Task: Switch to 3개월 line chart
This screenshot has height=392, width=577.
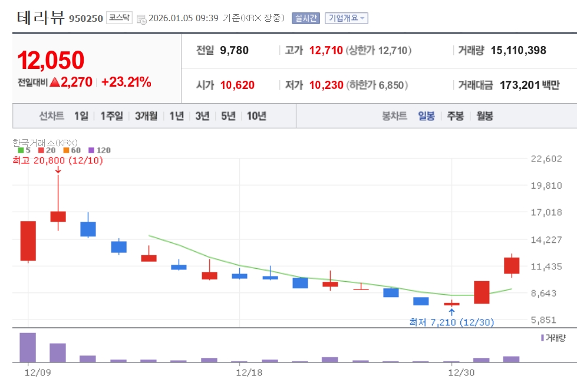Action: [146, 116]
